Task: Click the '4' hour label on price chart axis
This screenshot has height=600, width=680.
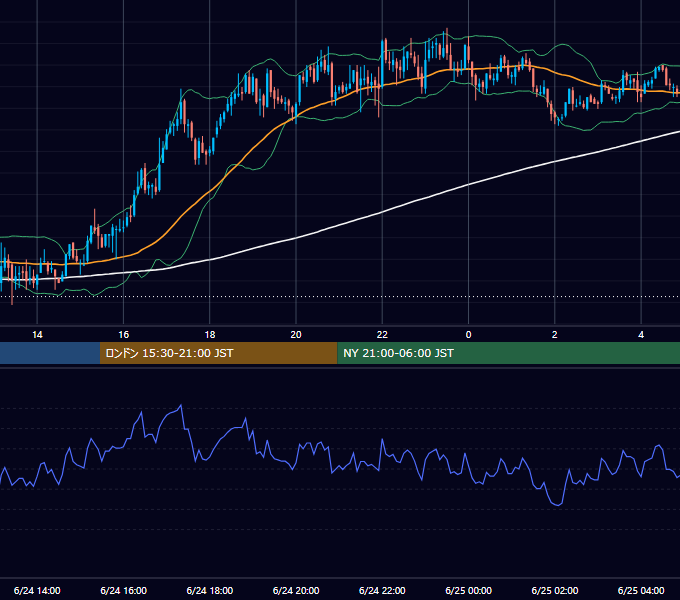Action: 641,335
